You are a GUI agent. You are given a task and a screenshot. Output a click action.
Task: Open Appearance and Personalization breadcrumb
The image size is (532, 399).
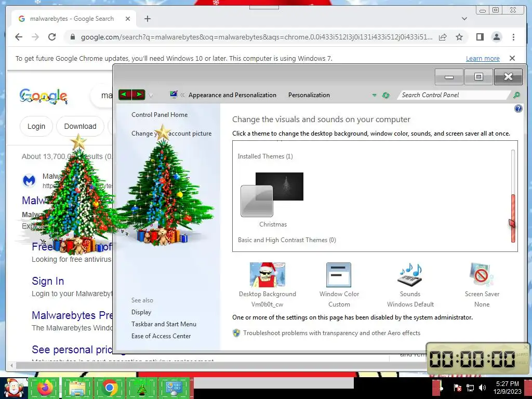232,95
